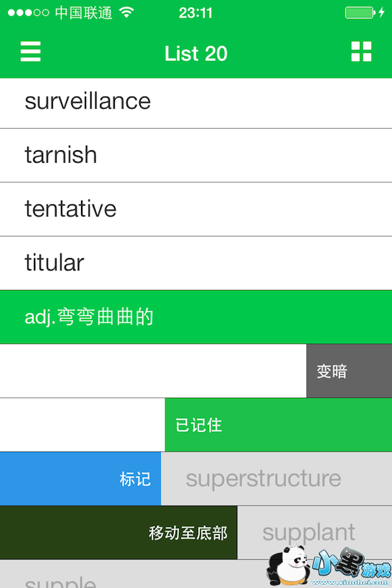Tap the 23:11 status bar clock
Screen dimensions: 392x588
tap(195, 12)
